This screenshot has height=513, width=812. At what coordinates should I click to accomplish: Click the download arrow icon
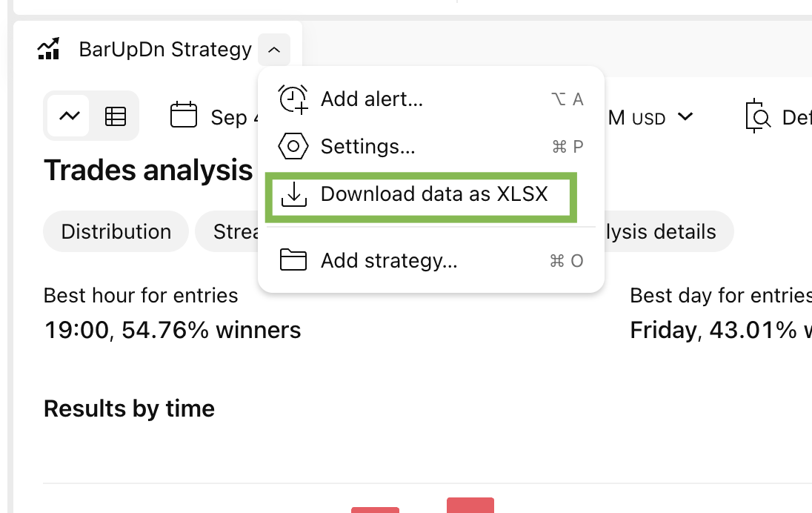[x=293, y=195]
